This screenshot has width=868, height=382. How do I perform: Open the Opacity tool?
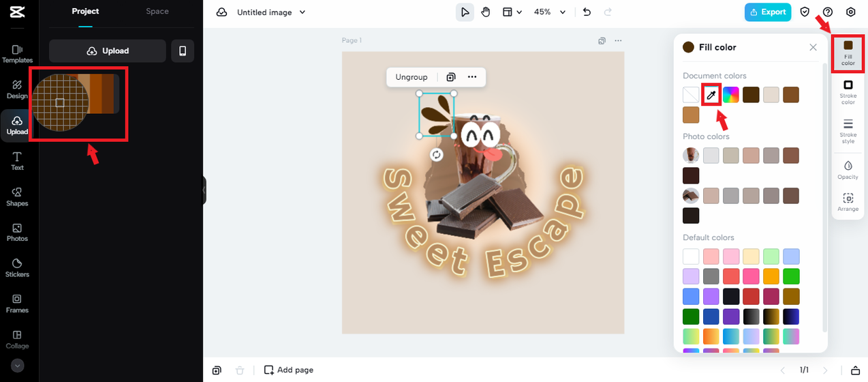pyautogui.click(x=848, y=170)
